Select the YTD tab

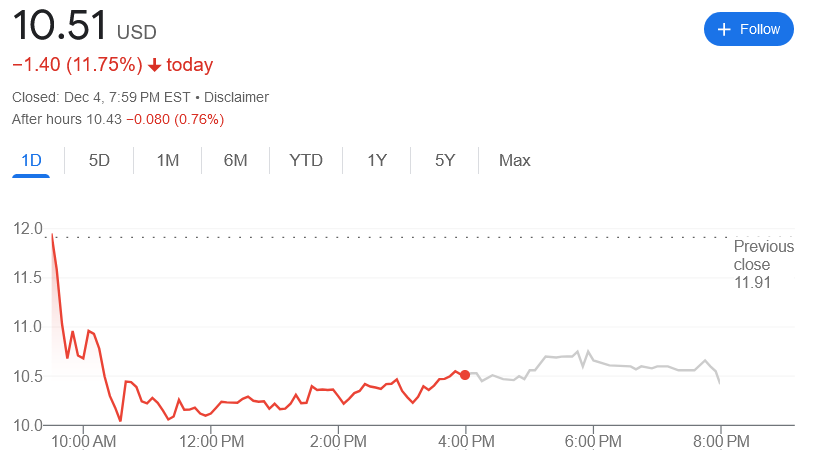coord(306,160)
